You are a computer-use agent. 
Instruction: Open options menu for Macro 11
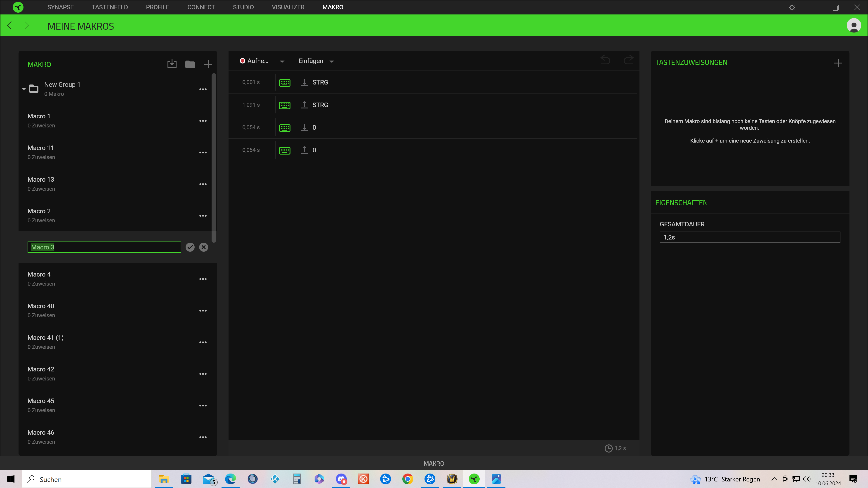pos(203,152)
